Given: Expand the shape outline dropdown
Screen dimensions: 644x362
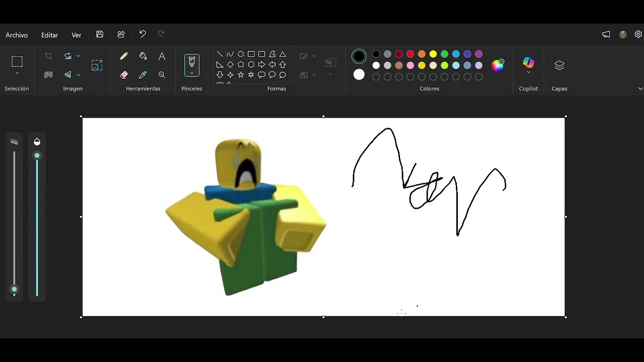Looking at the screenshot, I should 314,56.
